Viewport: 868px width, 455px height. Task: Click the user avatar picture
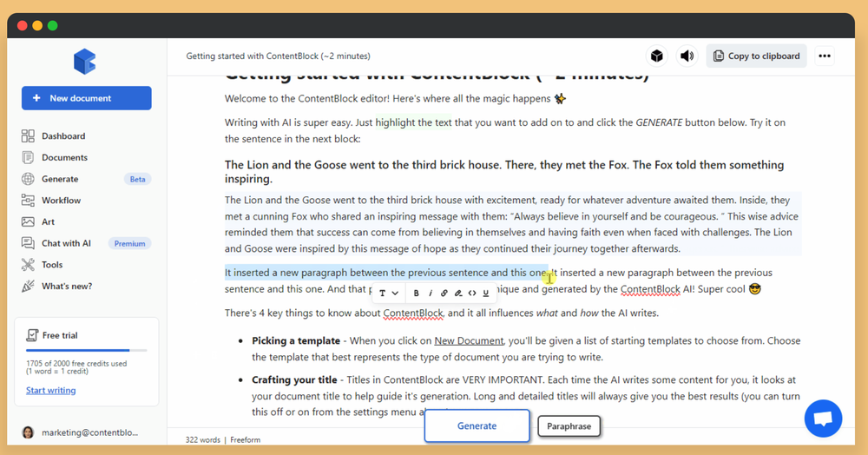click(28, 432)
